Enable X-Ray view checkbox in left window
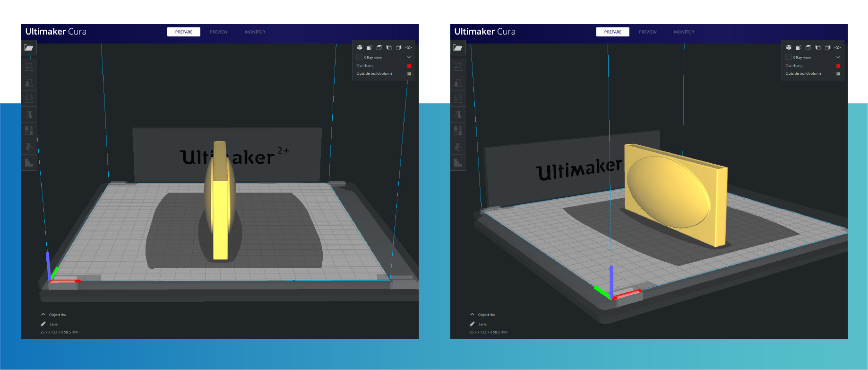This screenshot has width=868, height=370. tap(359, 57)
